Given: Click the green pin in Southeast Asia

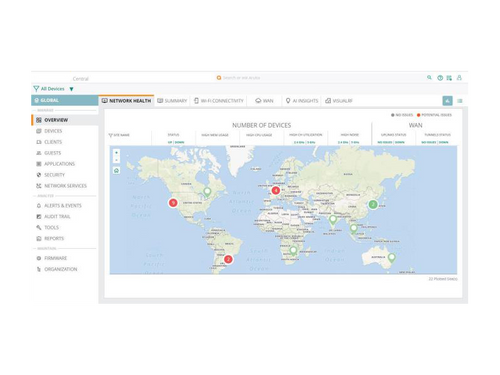Looking at the screenshot, I should pyautogui.click(x=354, y=229).
